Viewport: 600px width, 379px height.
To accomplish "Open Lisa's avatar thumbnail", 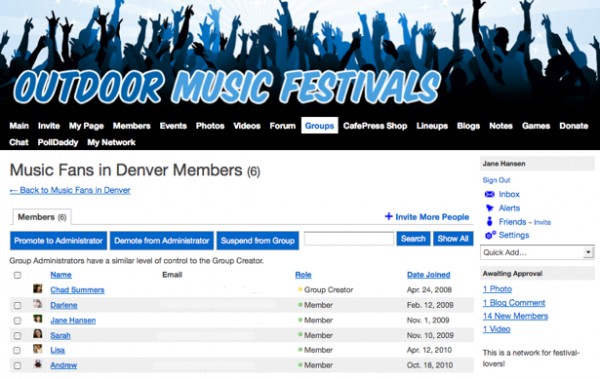I will click(38, 349).
